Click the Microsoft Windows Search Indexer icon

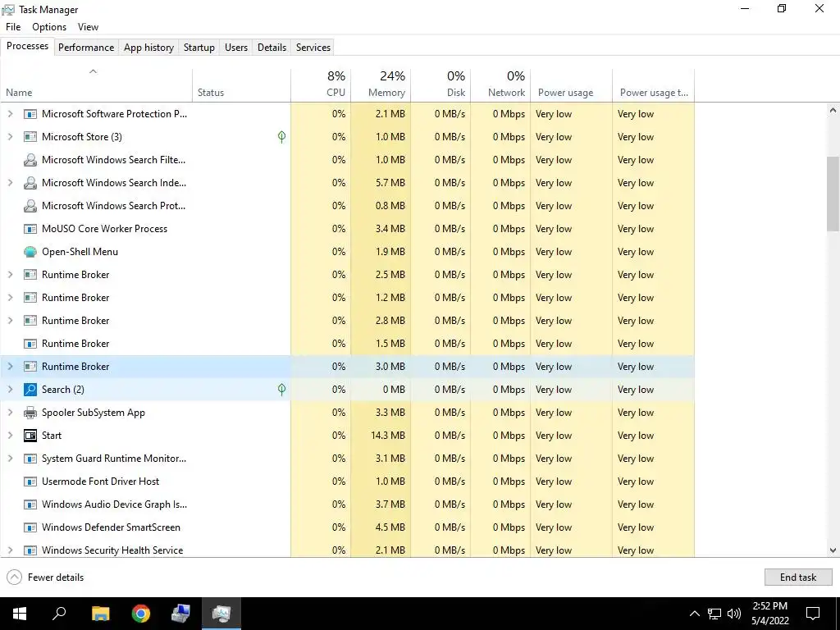click(30, 183)
